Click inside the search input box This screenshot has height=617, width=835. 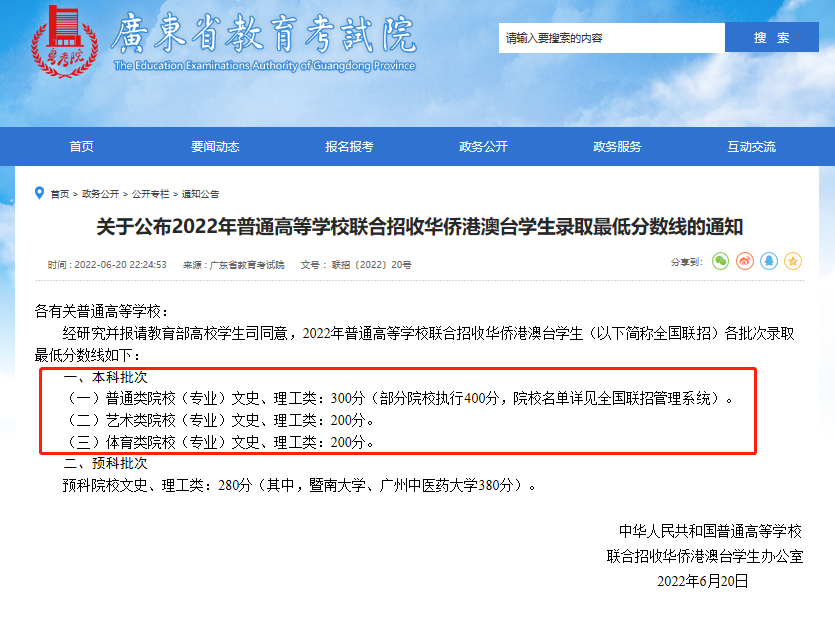(x=610, y=37)
